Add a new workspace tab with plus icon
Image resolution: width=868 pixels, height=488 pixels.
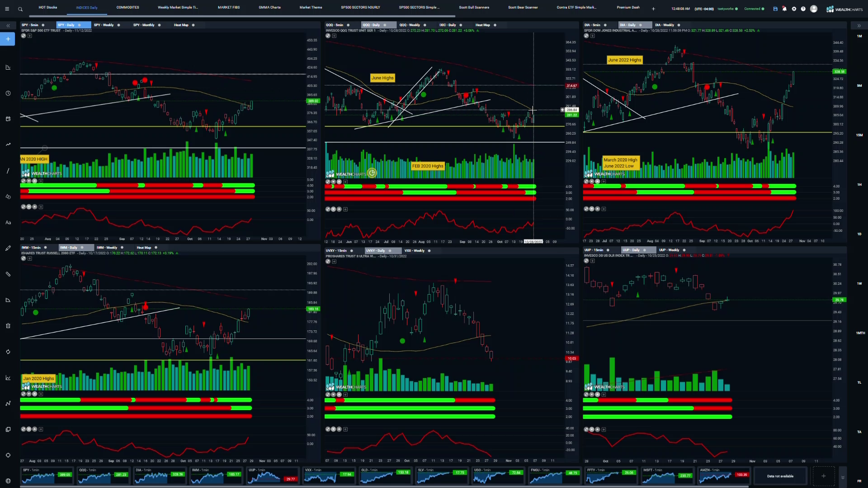pyautogui.click(x=653, y=9)
